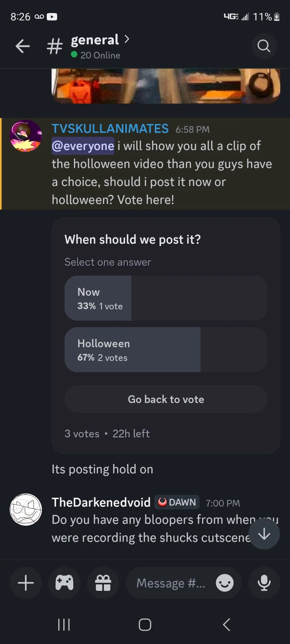Tap the gift icon

click(103, 583)
